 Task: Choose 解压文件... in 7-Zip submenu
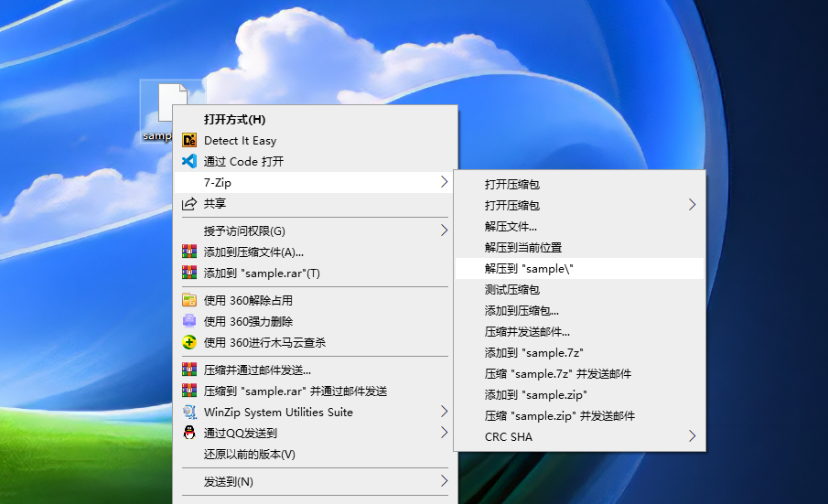pos(579,227)
